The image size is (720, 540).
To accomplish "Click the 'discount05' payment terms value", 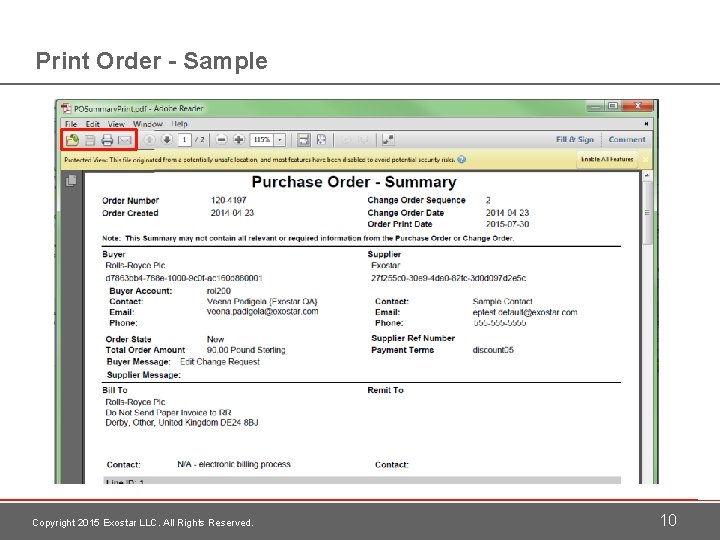I will pos(493,350).
